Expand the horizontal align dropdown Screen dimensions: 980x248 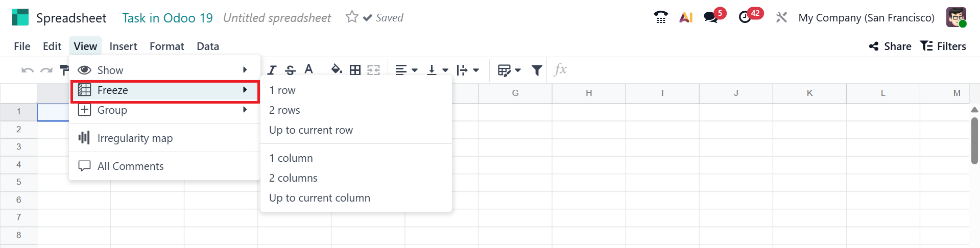click(x=407, y=70)
